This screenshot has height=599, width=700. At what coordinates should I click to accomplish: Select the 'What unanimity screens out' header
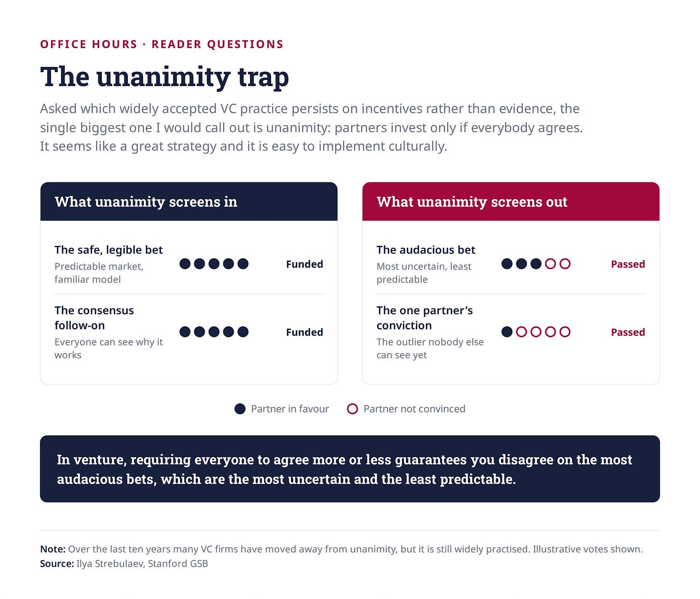[511, 202]
